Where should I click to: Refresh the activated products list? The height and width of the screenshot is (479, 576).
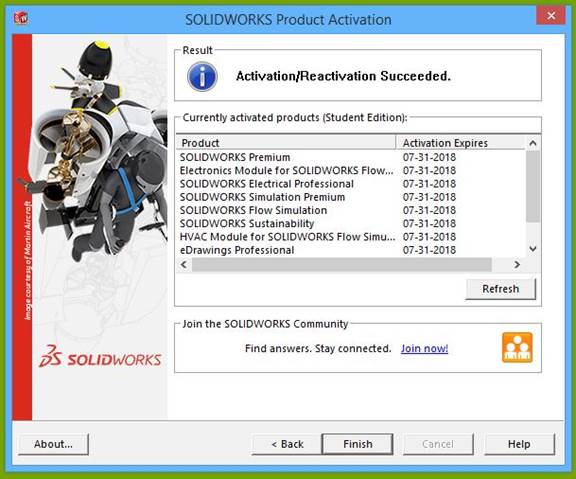tap(501, 289)
